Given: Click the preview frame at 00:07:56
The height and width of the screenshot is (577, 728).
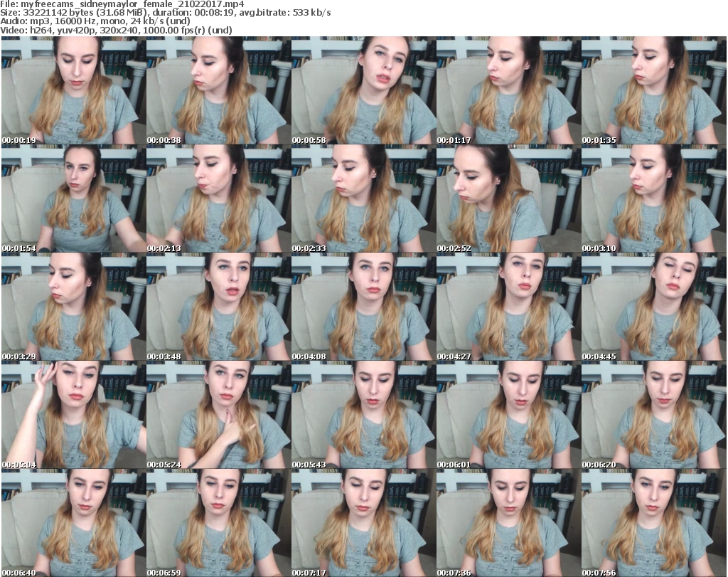Looking at the screenshot, I should tap(654, 523).
